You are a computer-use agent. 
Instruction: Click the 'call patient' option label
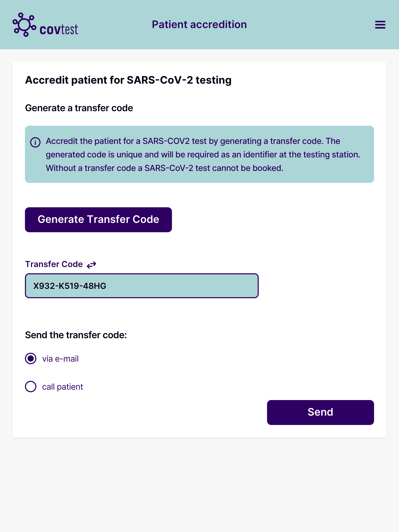tap(62, 387)
